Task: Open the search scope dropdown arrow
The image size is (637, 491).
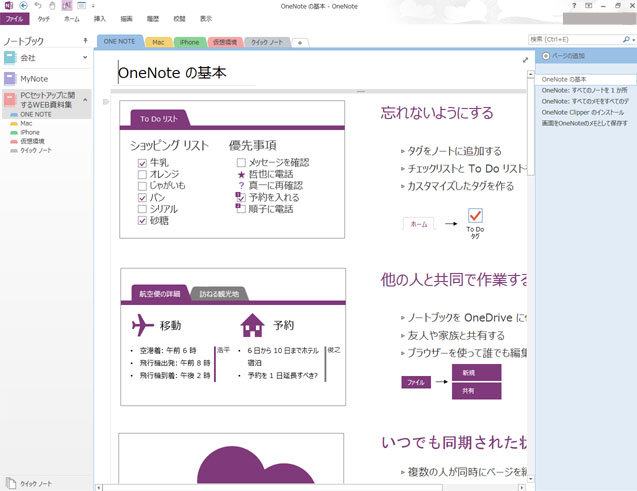Action: 633,40
